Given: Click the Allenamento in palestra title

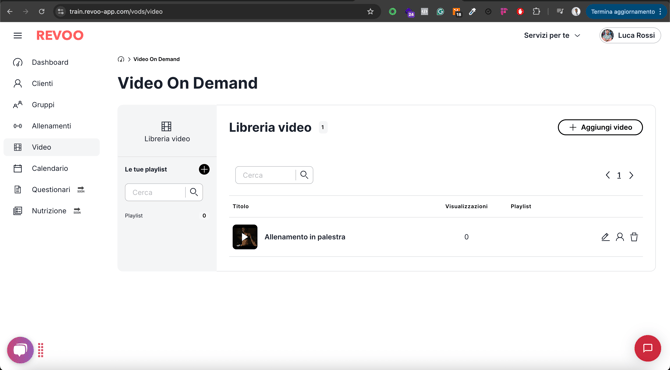Looking at the screenshot, I should tap(305, 237).
